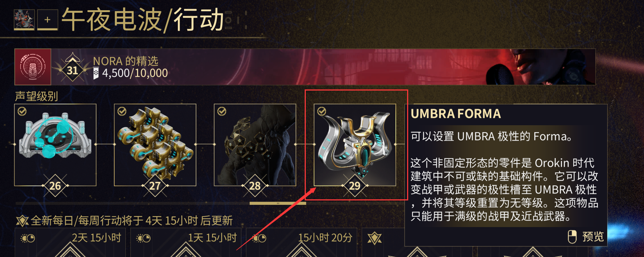
Task: Click checkmark on rank 29 reward
Action: pyautogui.click(x=322, y=111)
